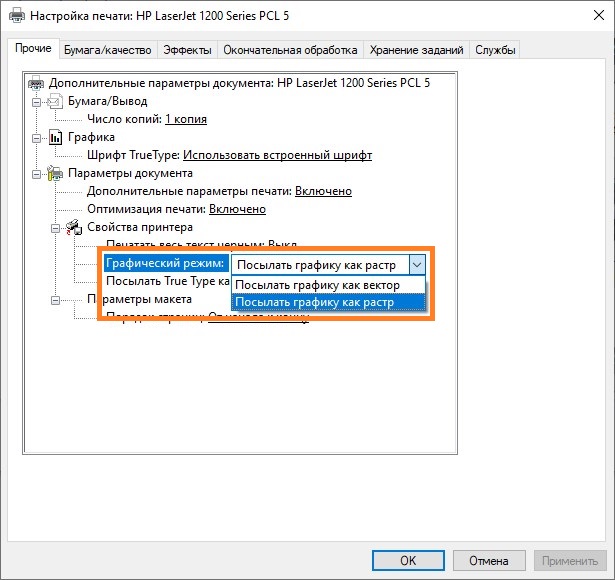
Task: Open the Графический режим combo box arrow
Action: (x=417, y=264)
